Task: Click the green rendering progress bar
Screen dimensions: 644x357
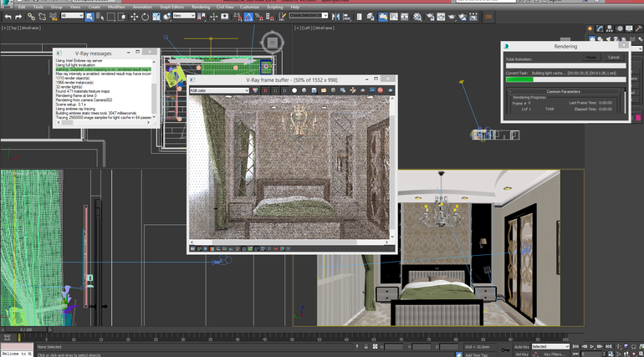Action: tap(520, 79)
